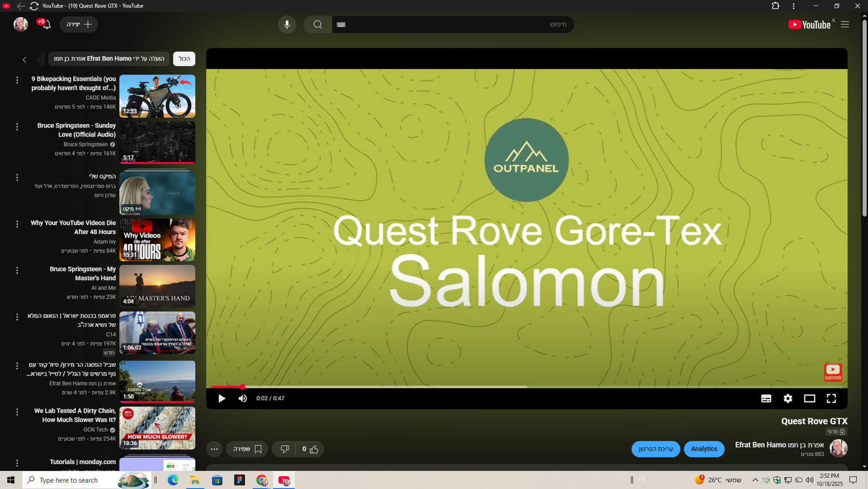Click the 'עריכת הסרטון' edit video button
Viewport: 868px width, 489px height.
[x=656, y=449]
